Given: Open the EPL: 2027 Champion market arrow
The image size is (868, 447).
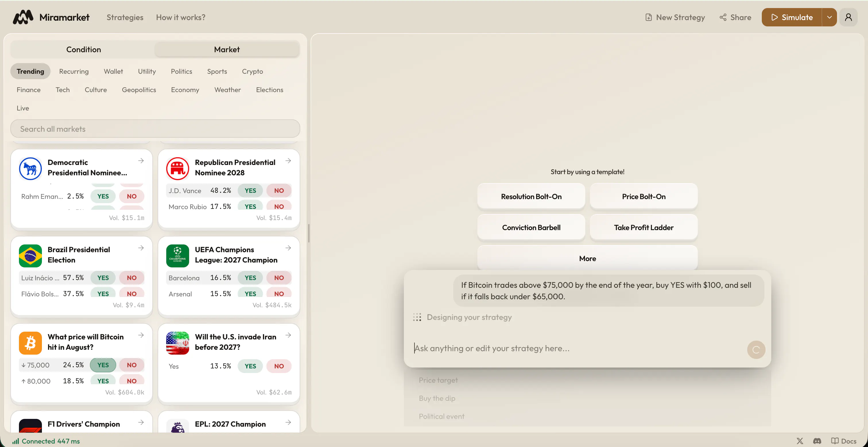Looking at the screenshot, I should click(x=288, y=423).
